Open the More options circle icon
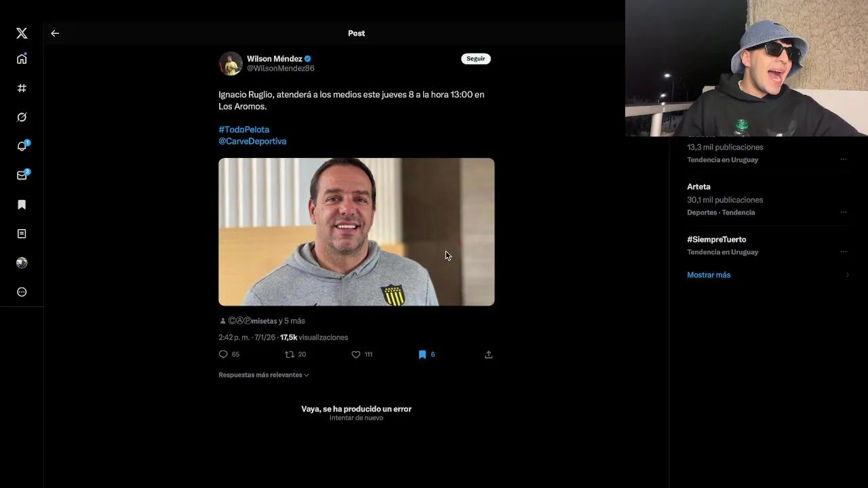 pyautogui.click(x=22, y=292)
